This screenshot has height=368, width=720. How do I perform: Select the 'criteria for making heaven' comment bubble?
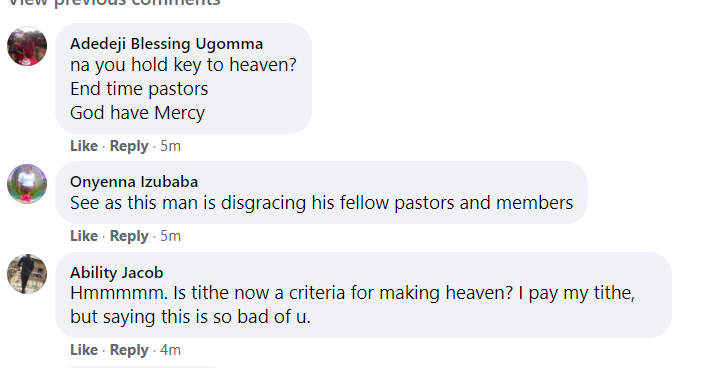coord(363,295)
